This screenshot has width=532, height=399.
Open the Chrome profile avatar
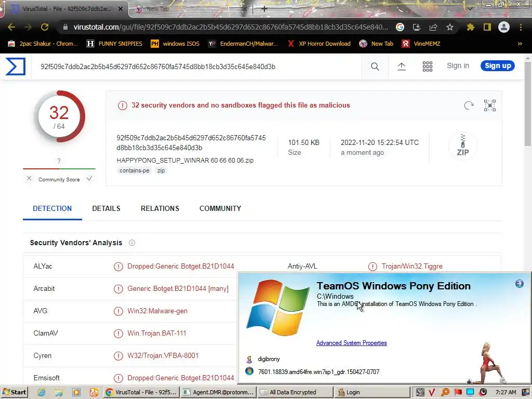click(504, 27)
